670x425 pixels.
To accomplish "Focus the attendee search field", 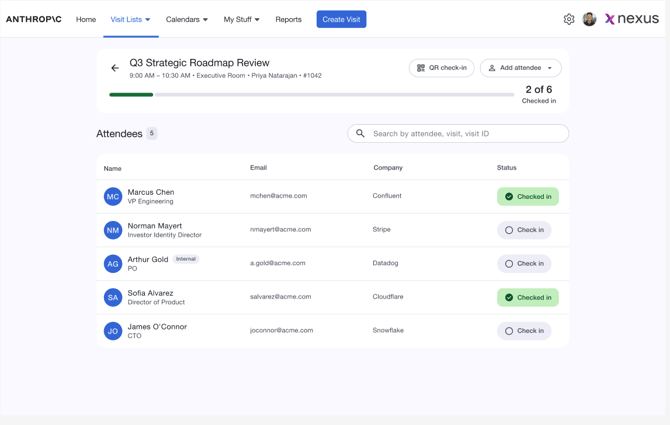I will [458, 133].
